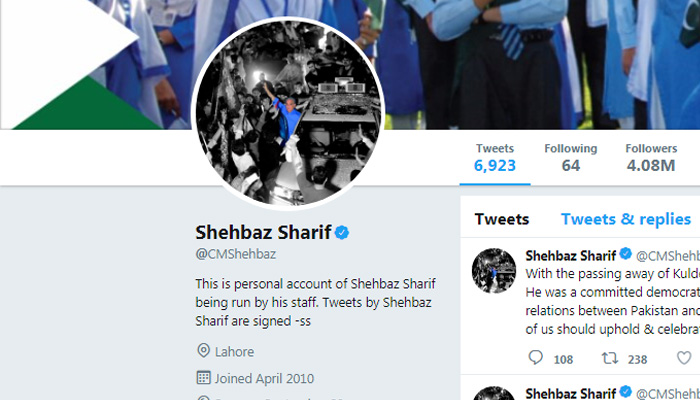Click Shehbaz Sharif name in first tweet
The height and width of the screenshot is (400, 700).
[x=571, y=255]
